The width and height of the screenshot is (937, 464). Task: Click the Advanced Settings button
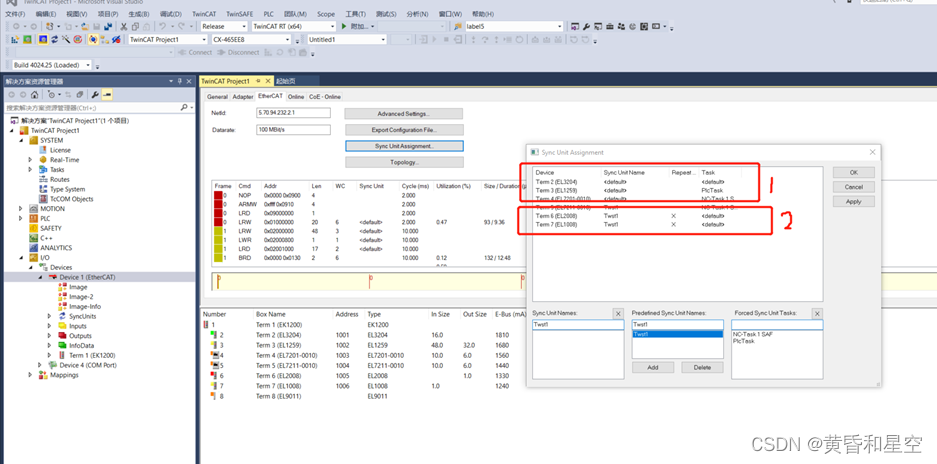(403, 114)
